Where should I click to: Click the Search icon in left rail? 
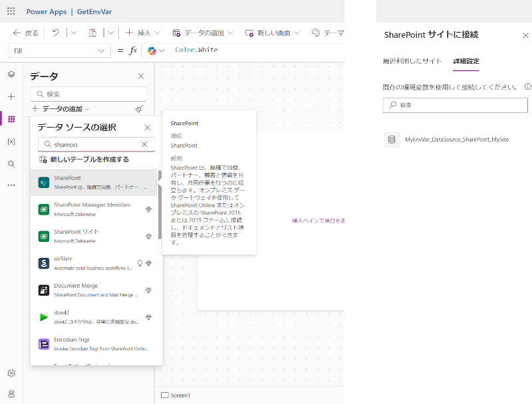[11, 163]
